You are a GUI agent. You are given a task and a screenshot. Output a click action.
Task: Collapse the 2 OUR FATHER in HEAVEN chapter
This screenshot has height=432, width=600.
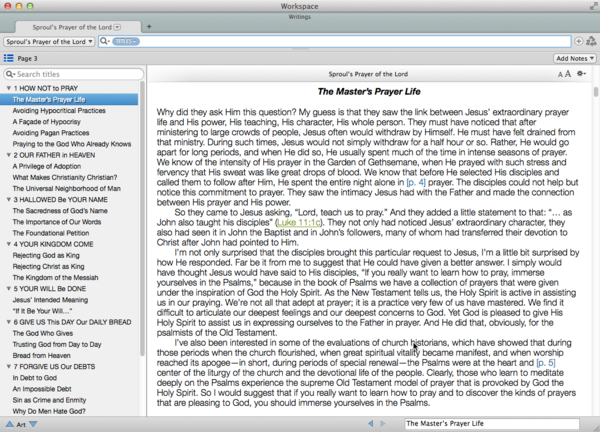tap(8, 154)
